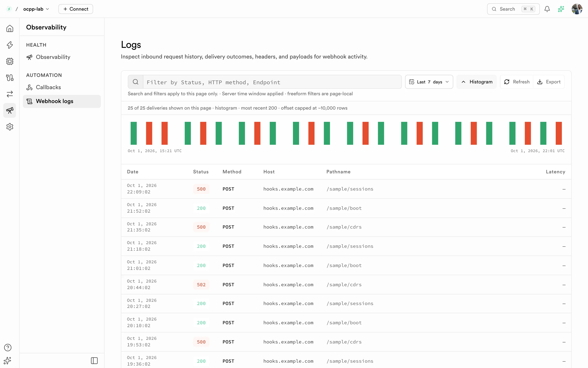Select the telescope observability rail icon
This screenshot has width=588, height=368.
click(x=10, y=110)
